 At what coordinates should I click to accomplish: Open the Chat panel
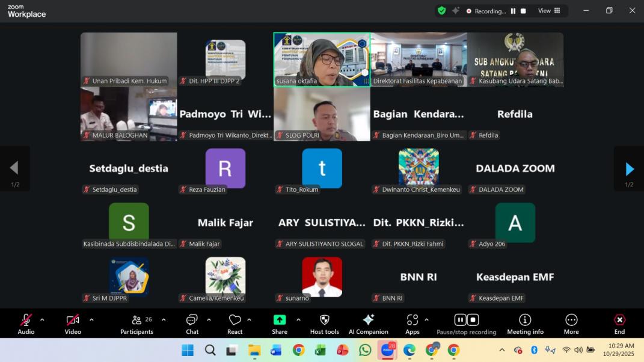click(x=192, y=324)
